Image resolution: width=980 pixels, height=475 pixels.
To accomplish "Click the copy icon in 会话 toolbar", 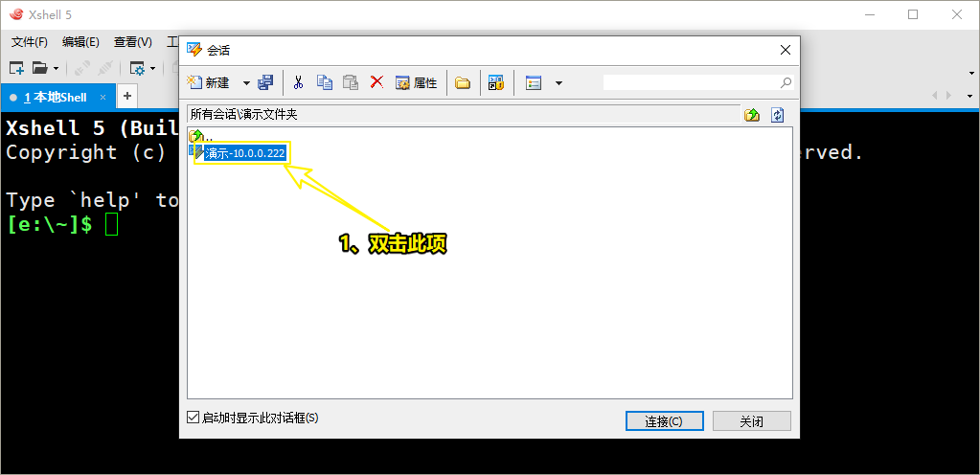I will coord(325,82).
